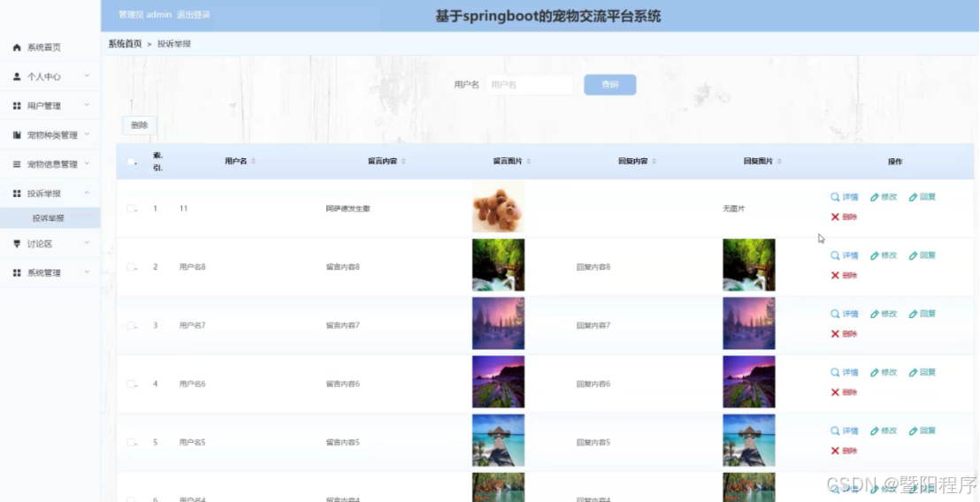
Task: Expand the 用户管理 chevron
Action: click(x=87, y=105)
